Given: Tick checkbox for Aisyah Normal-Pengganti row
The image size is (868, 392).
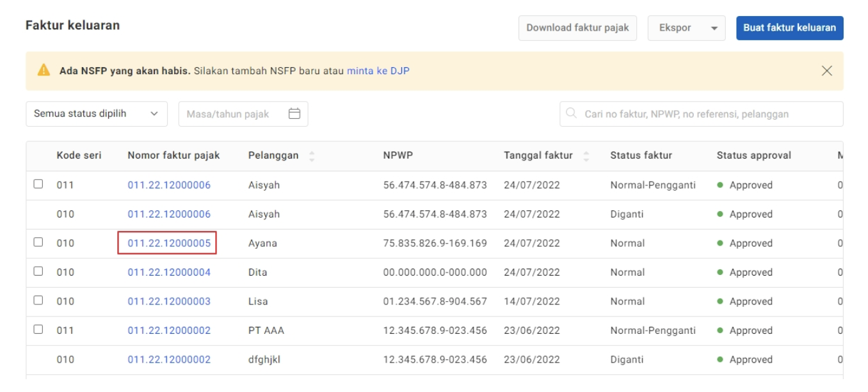Looking at the screenshot, I should (x=38, y=184).
